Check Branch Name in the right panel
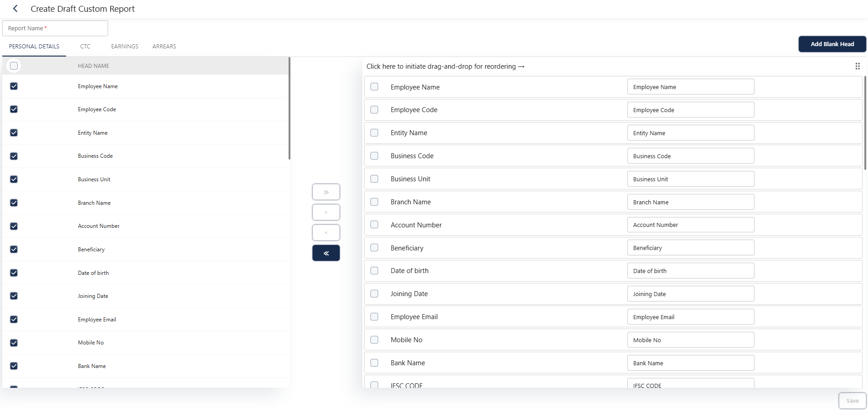This screenshot has width=868, height=410. [x=375, y=202]
